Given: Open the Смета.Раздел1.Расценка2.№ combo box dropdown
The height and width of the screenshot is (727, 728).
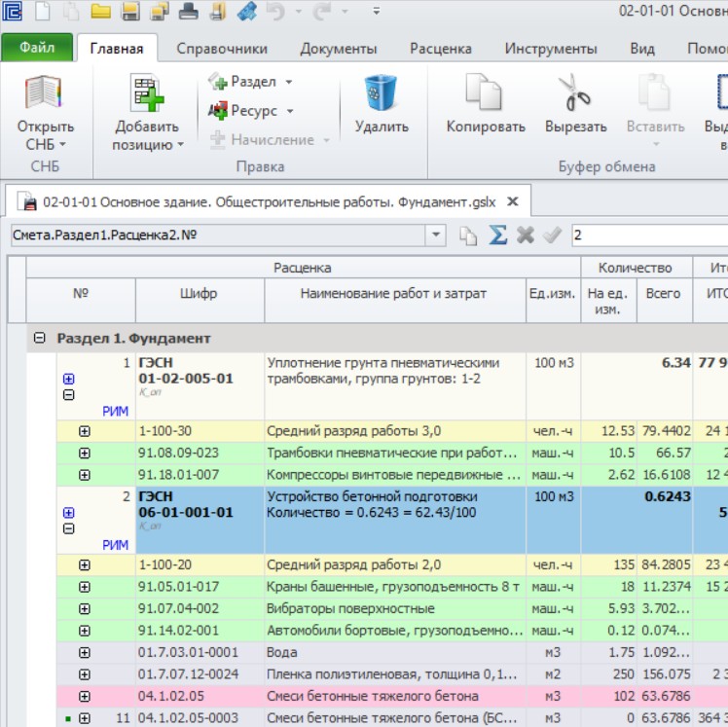Looking at the screenshot, I should [435, 235].
